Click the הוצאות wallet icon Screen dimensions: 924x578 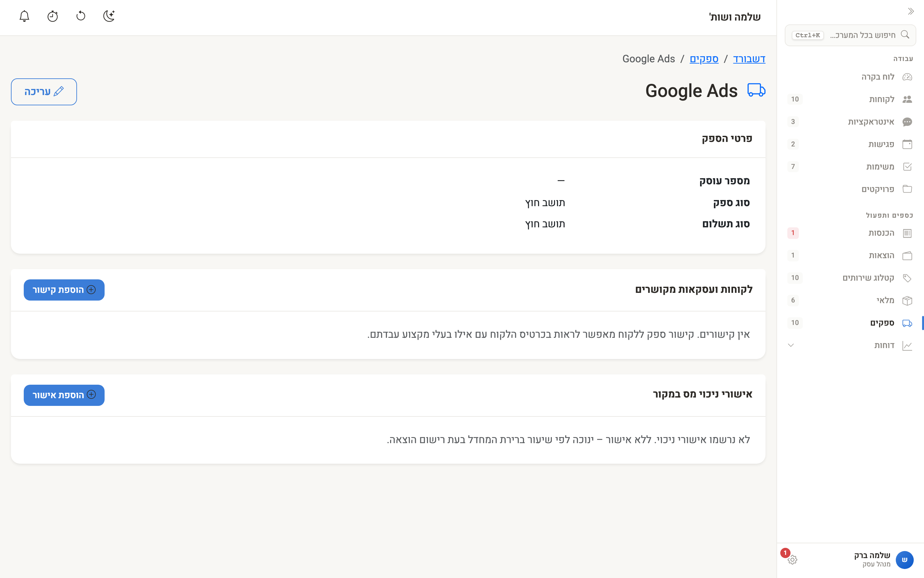pos(907,255)
